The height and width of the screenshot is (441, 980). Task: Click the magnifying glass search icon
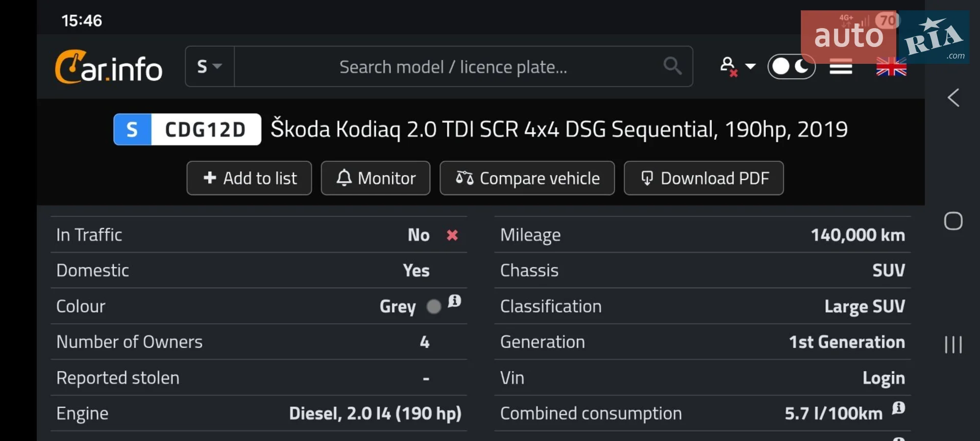[x=672, y=66]
